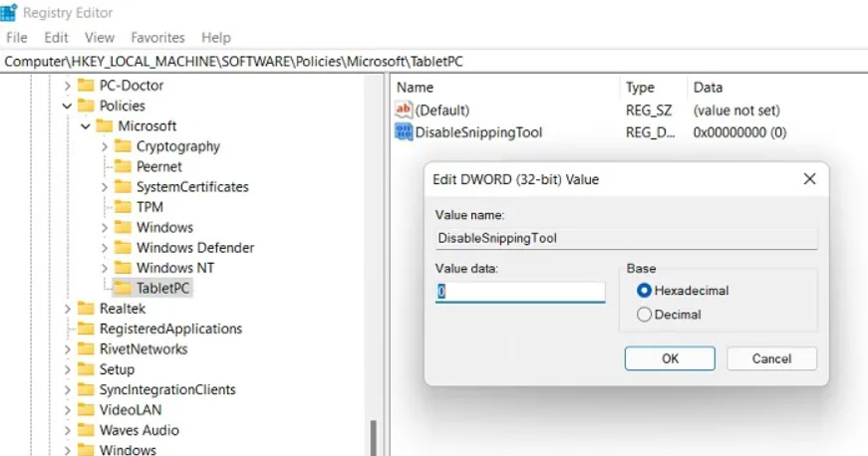Screen dimensions: 868x456
Task: Click the VideoLAN folder icon
Action: click(x=86, y=410)
